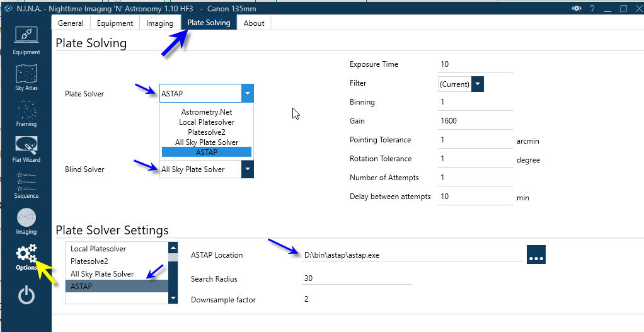Screen dimensions: 644x332
Task: Select Platesolve2 in the dropdown list
Action: point(206,132)
